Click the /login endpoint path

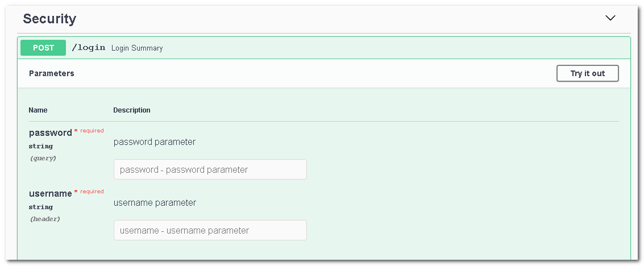tap(88, 48)
